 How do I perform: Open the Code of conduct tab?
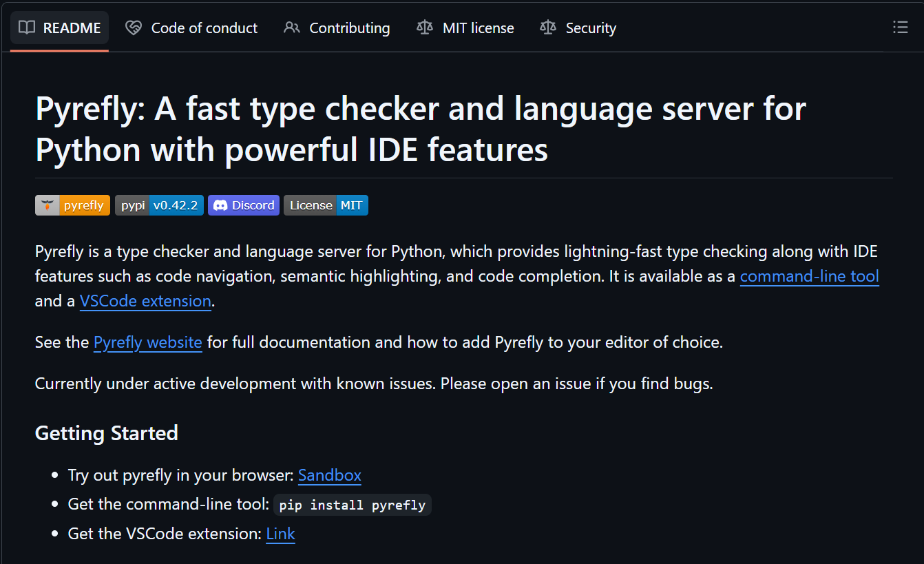(x=191, y=28)
